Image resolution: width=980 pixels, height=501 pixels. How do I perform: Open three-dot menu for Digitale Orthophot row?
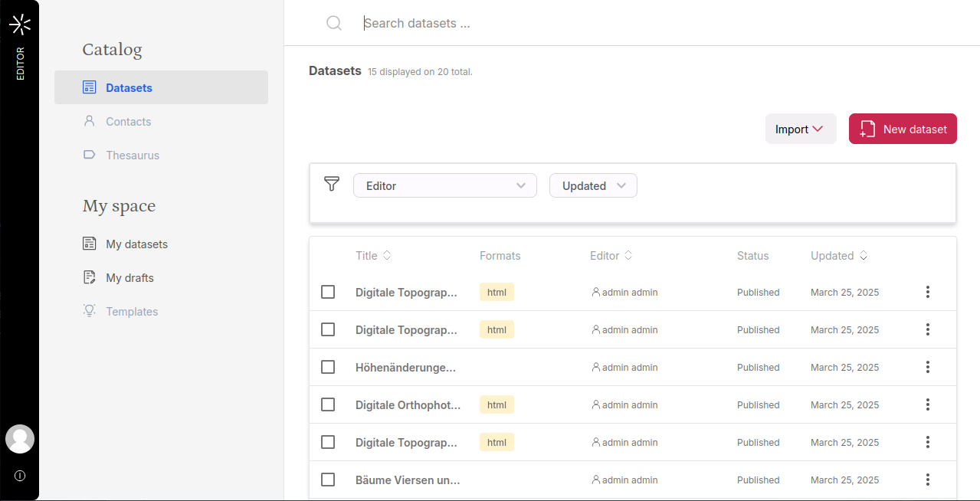pyautogui.click(x=927, y=404)
